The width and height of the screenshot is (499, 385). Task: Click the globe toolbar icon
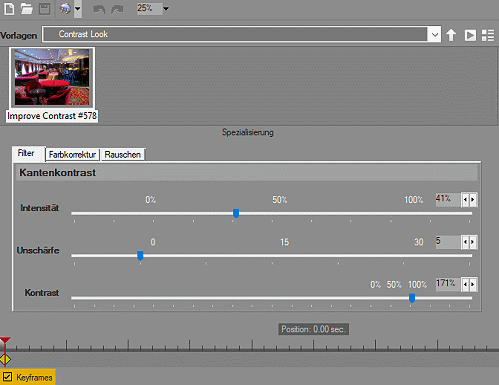tap(65, 9)
